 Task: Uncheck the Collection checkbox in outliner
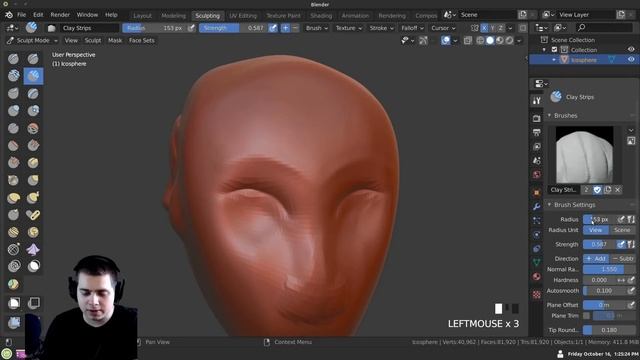tap(554, 50)
